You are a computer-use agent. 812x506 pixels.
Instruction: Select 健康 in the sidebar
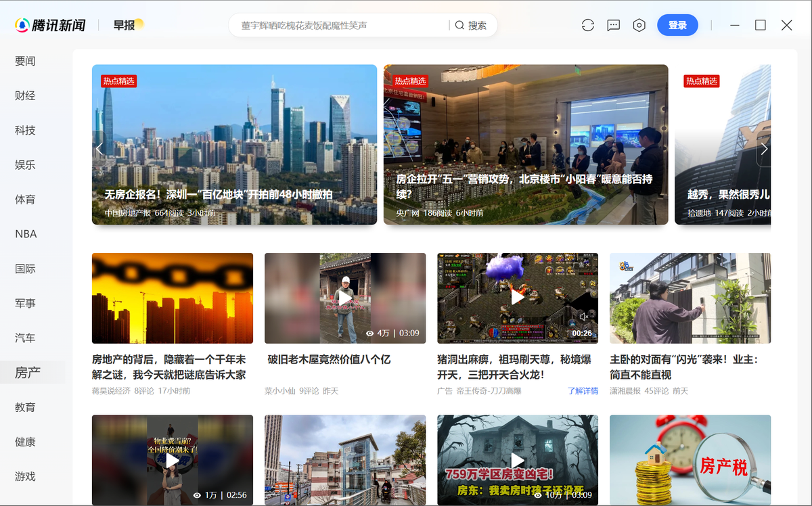(x=25, y=442)
